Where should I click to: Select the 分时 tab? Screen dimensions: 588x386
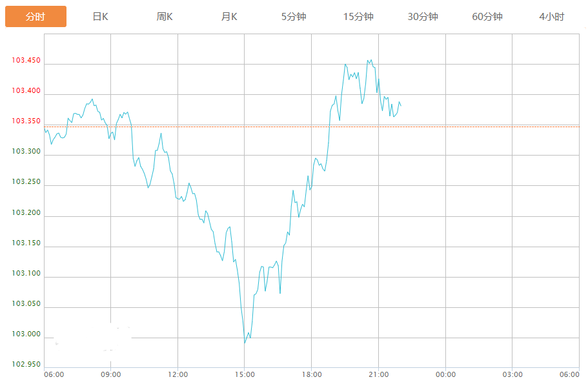click(35, 17)
